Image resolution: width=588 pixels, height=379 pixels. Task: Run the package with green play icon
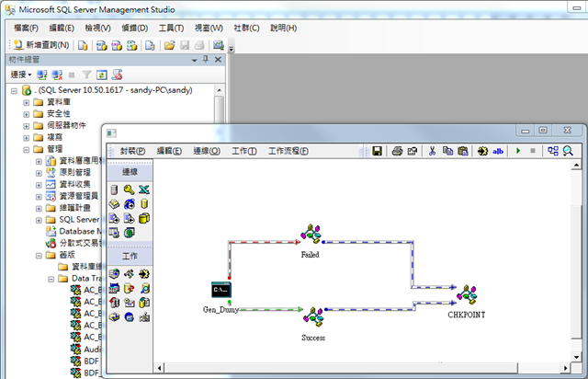(x=518, y=151)
